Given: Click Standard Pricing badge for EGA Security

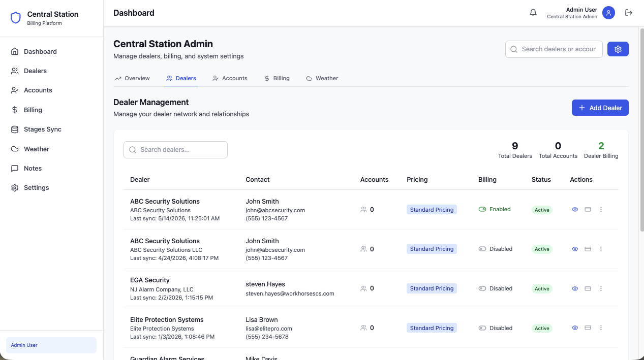Looking at the screenshot, I should (432, 288).
